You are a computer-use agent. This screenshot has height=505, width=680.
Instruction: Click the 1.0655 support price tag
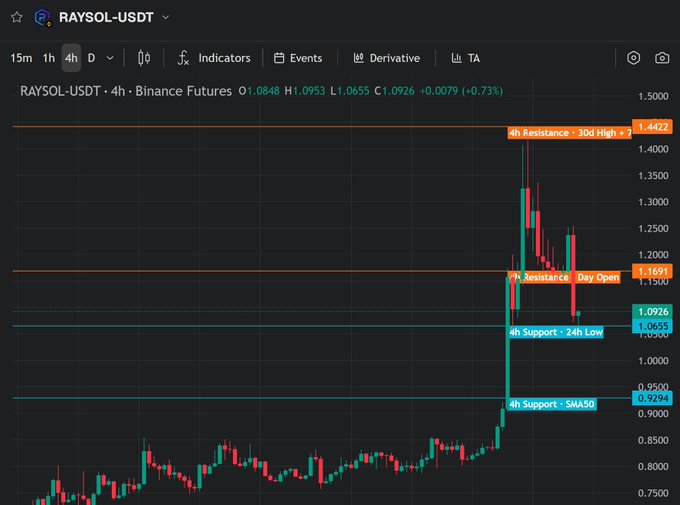pyautogui.click(x=652, y=326)
